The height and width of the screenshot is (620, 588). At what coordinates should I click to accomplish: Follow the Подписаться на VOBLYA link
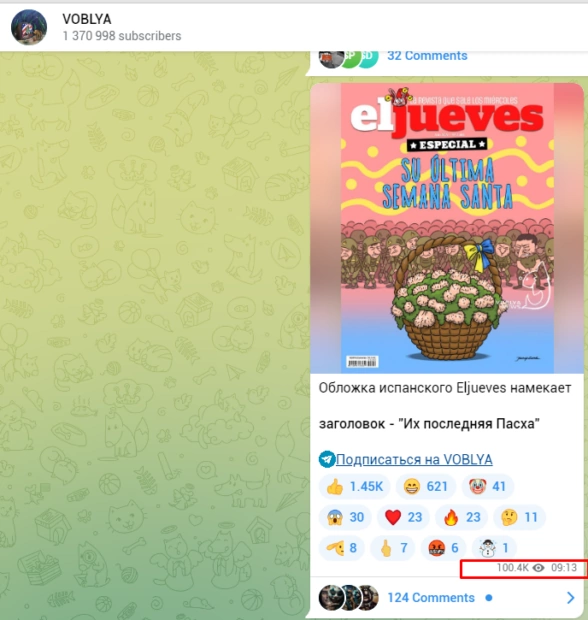pos(414,459)
